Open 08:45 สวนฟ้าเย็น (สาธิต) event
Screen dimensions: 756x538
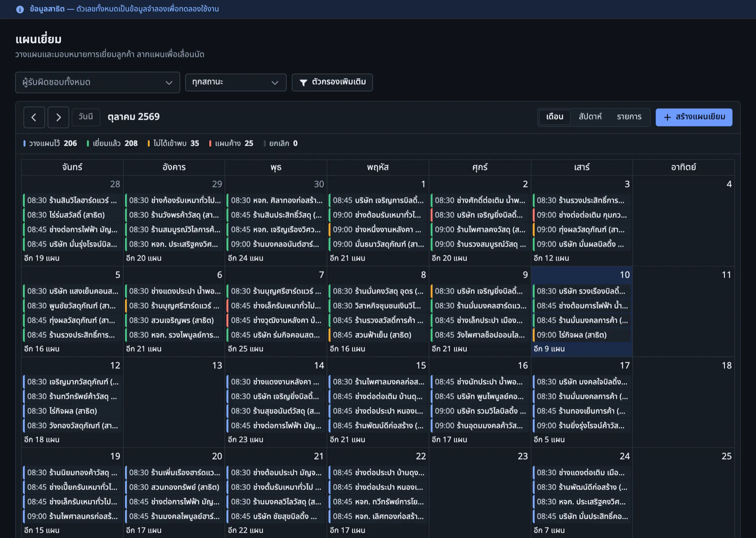(x=378, y=335)
